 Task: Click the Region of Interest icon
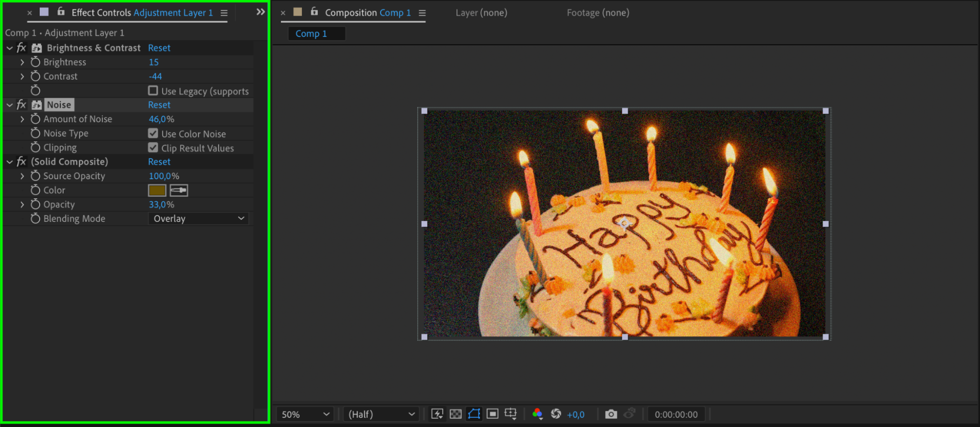(493, 414)
